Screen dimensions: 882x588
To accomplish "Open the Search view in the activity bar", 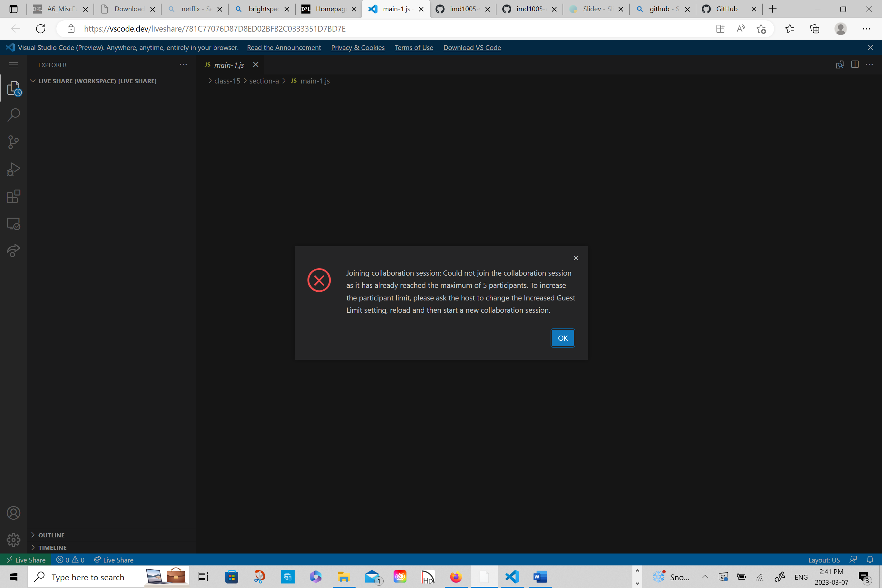I will point(14,115).
